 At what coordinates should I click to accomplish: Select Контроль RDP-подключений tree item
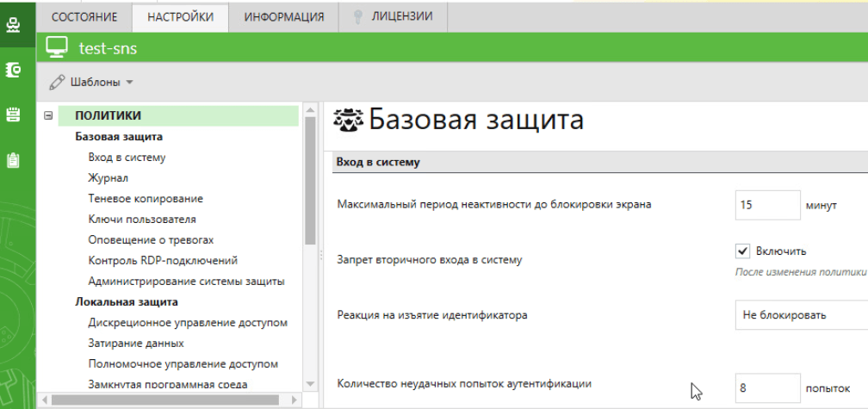pyautogui.click(x=163, y=261)
